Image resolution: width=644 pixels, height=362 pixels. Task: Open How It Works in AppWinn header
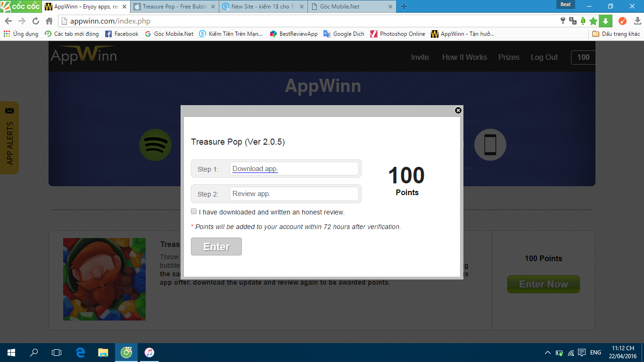(464, 57)
